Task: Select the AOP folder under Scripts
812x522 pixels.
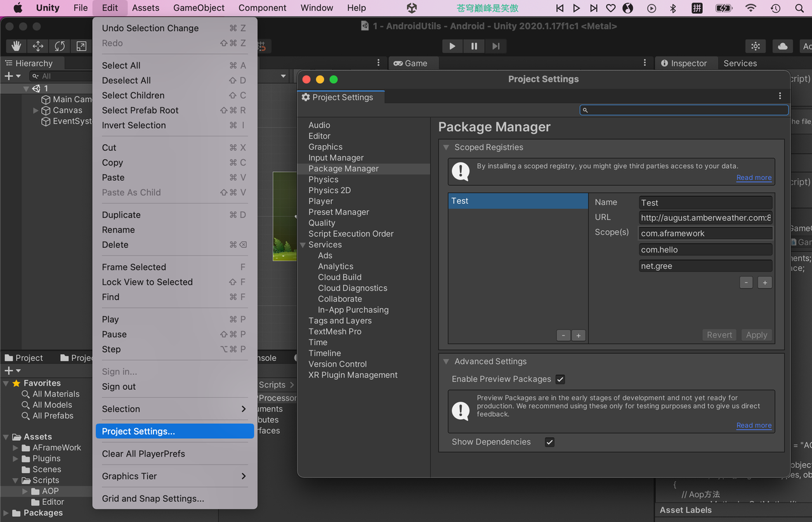Action: pos(50,491)
